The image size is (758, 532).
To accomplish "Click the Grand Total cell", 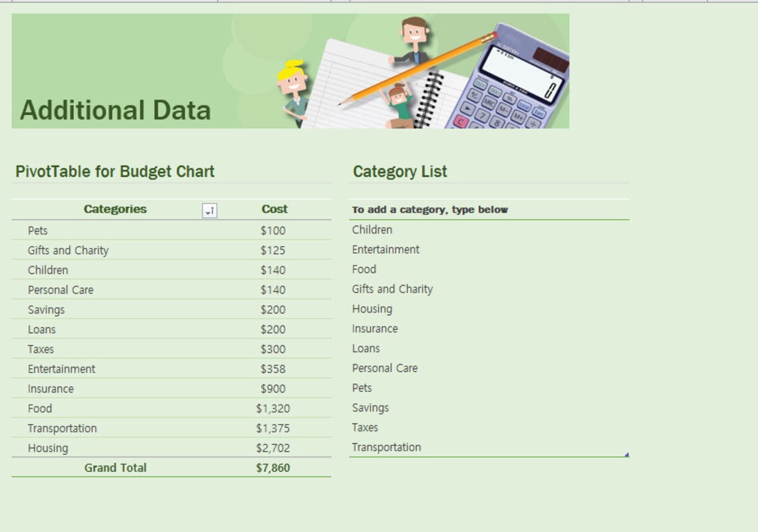I will click(115, 467).
